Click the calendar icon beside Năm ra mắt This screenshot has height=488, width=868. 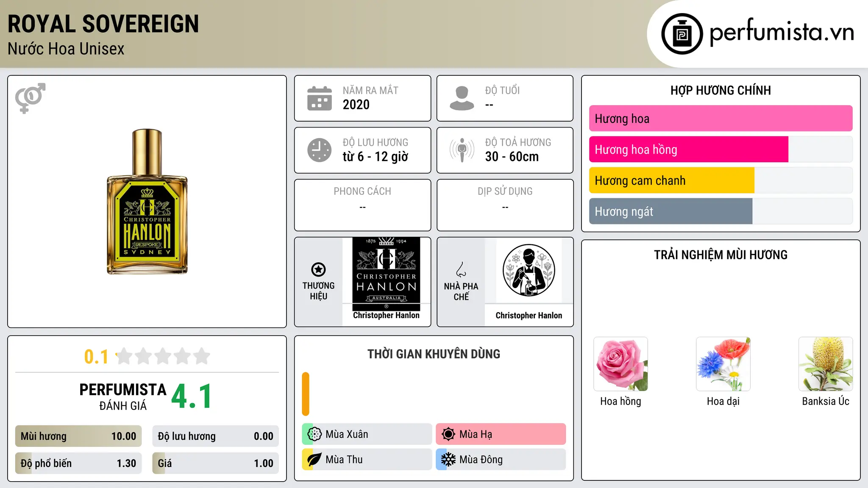[x=320, y=98]
